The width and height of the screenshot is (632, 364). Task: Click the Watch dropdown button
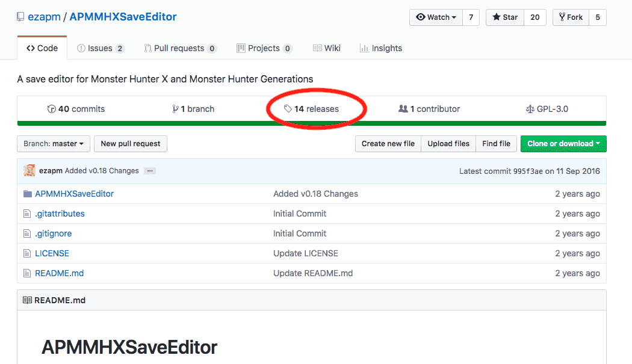point(436,17)
